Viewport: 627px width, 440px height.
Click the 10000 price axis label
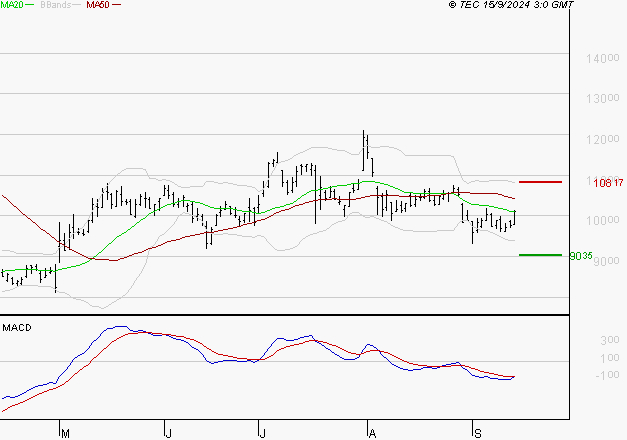(603, 220)
